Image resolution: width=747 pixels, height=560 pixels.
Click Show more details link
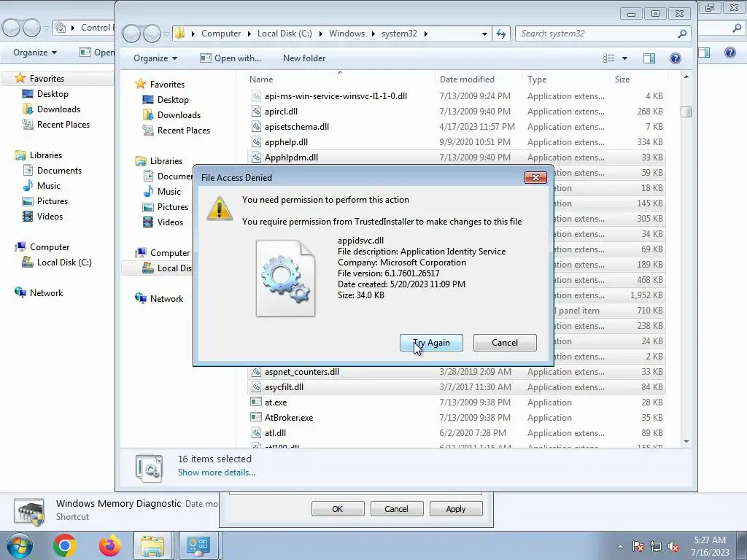click(x=216, y=472)
